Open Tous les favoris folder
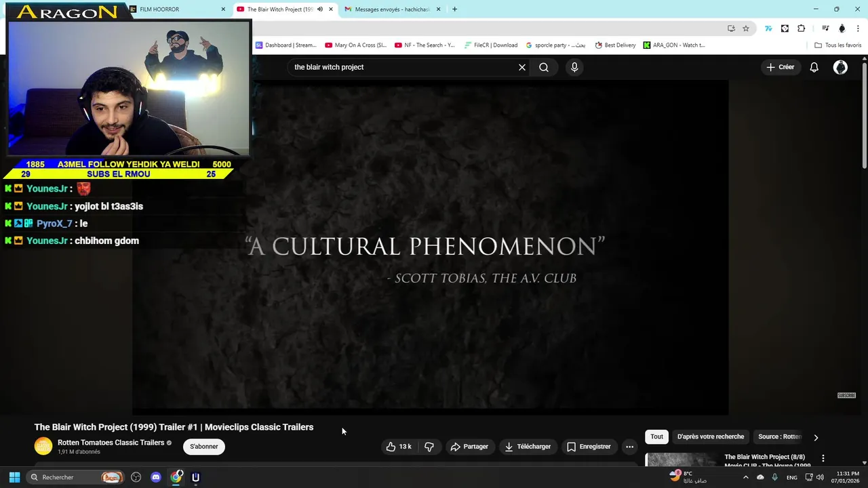Image resolution: width=868 pixels, height=488 pixels. click(x=837, y=45)
